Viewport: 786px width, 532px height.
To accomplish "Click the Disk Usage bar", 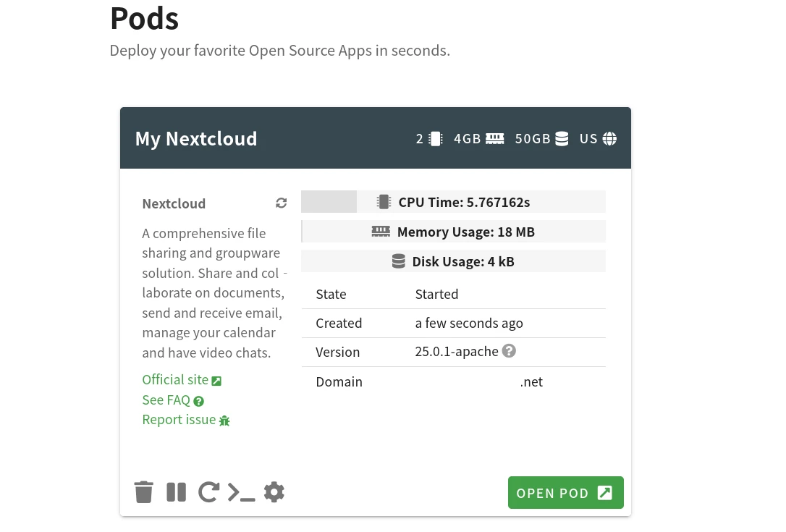I will point(453,261).
